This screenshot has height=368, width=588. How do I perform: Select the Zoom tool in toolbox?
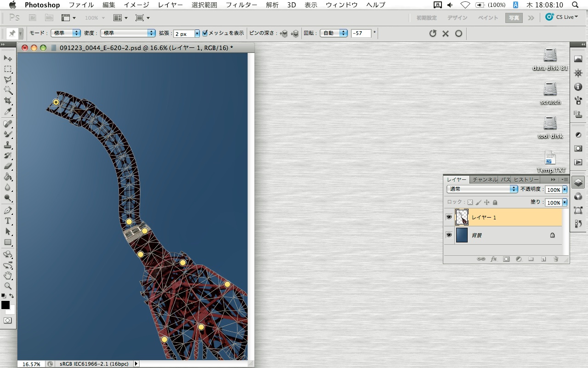[x=8, y=286]
